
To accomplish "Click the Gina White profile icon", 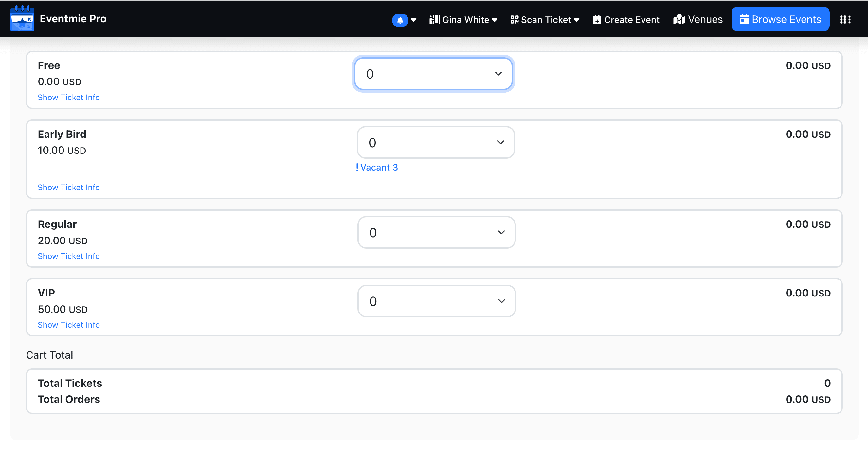I will 434,20.
